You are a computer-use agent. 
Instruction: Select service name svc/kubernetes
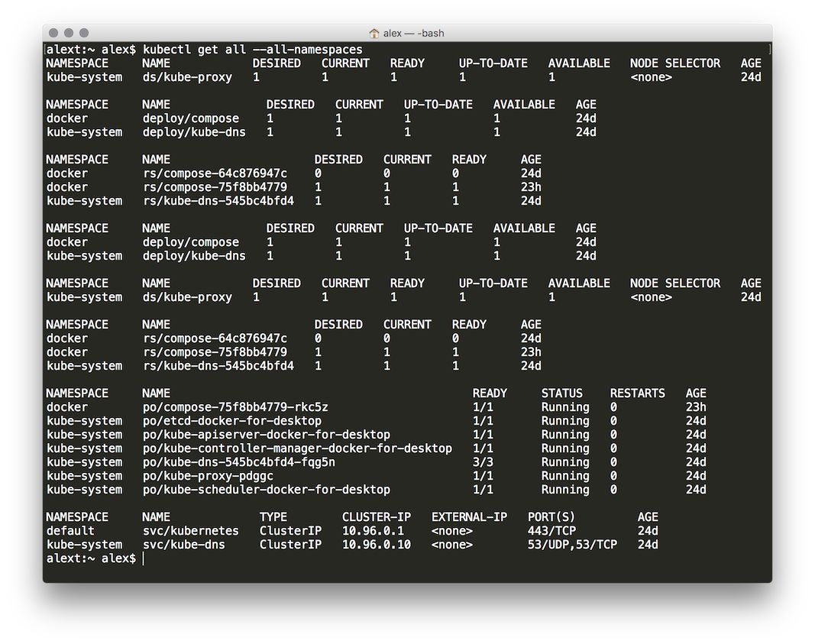[x=191, y=531]
